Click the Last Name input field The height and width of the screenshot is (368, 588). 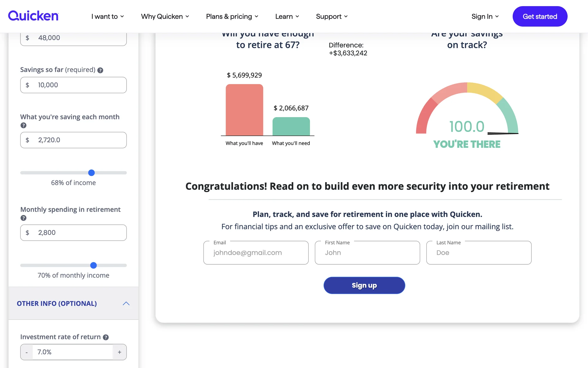coord(479,253)
